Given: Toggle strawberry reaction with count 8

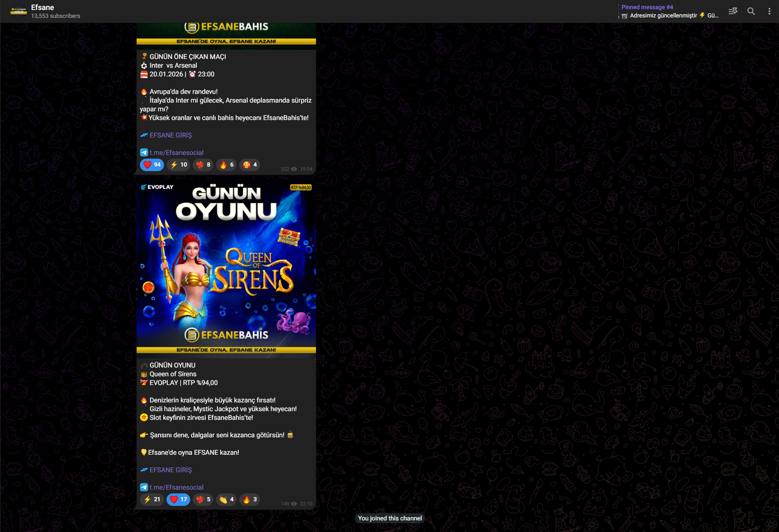Looking at the screenshot, I should pyautogui.click(x=203, y=165).
